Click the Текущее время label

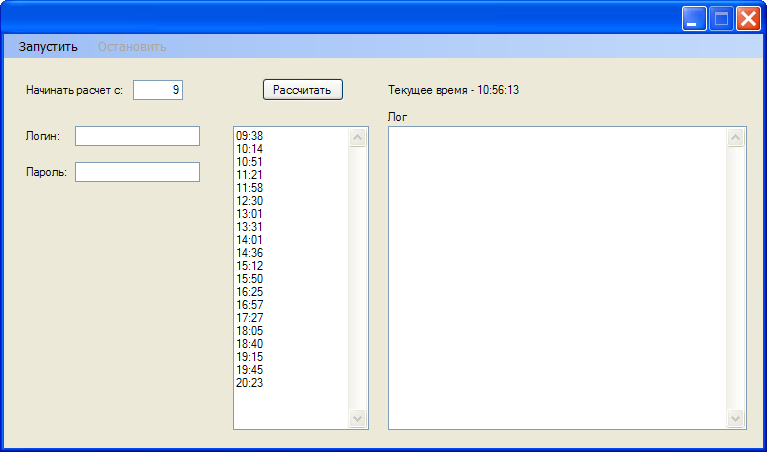point(453,90)
